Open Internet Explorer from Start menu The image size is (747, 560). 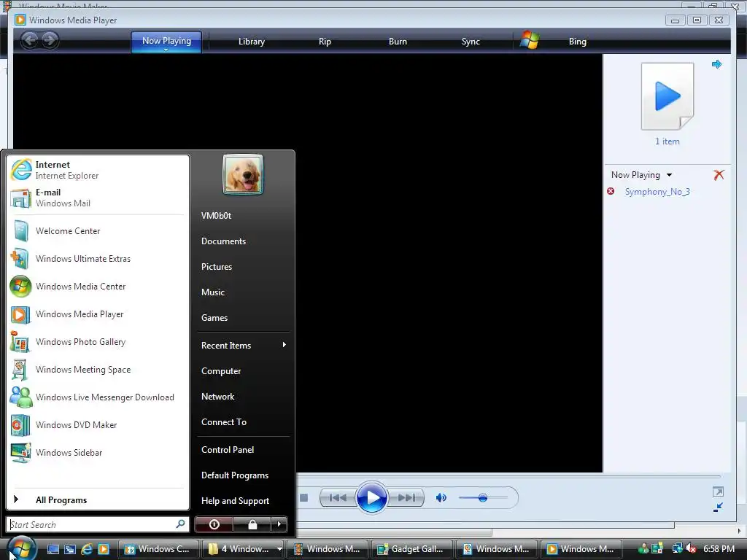tap(98, 170)
